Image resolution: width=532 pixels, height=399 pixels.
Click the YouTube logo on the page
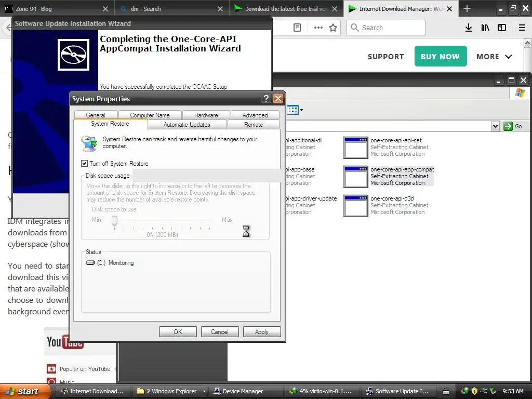[65, 342]
